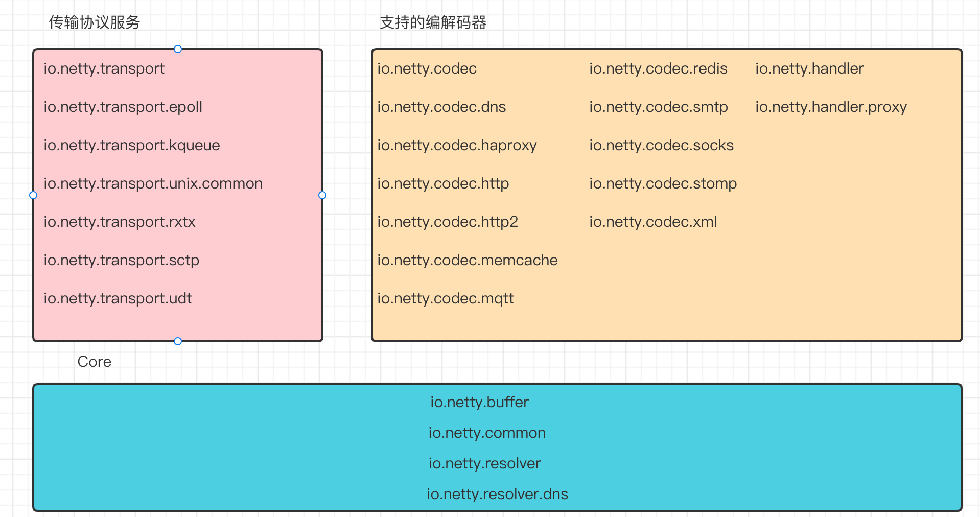Image resolution: width=980 pixels, height=517 pixels.
Task: Click the io.netty.buffer label
Action: 479,402
